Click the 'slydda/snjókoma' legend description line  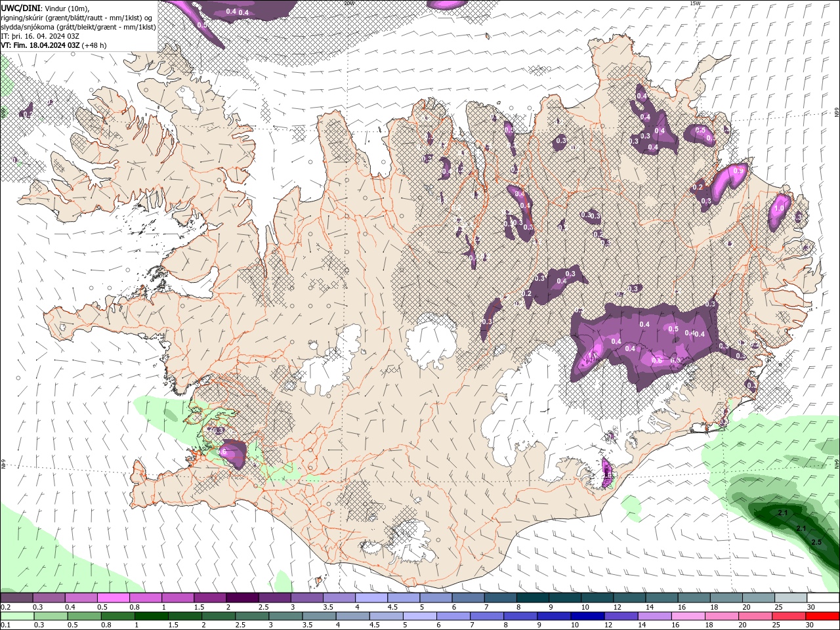click(78, 27)
